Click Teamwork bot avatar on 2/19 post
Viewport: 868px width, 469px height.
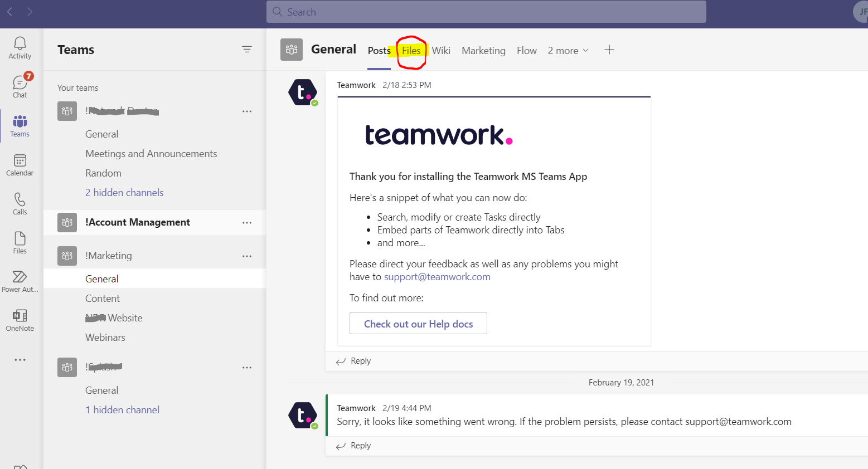[303, 416]
